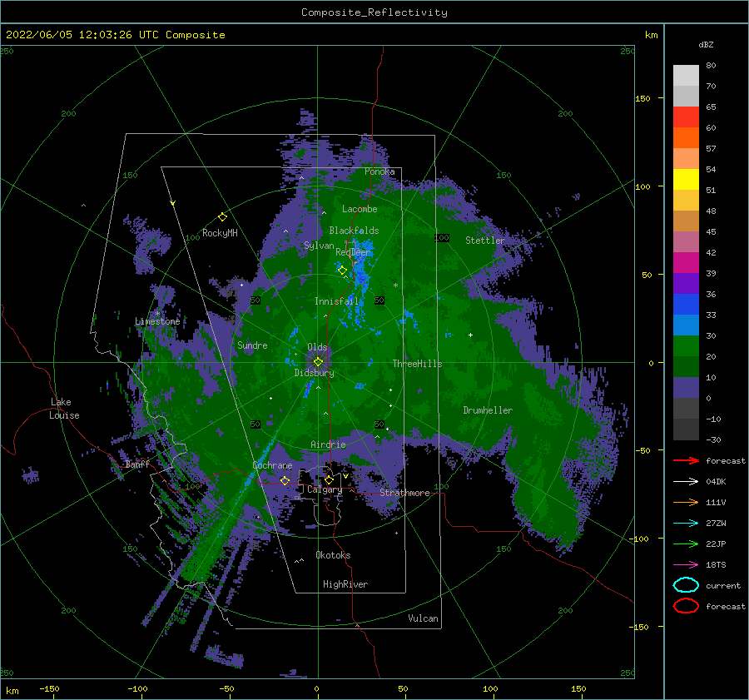Select the white 04DK arrow legend icon

click(x=686, y=482)
